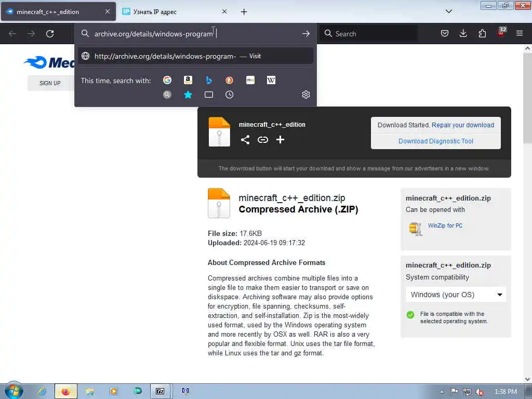
Task: Close the Узнать IP адрес tab
Action: [224, 11]
